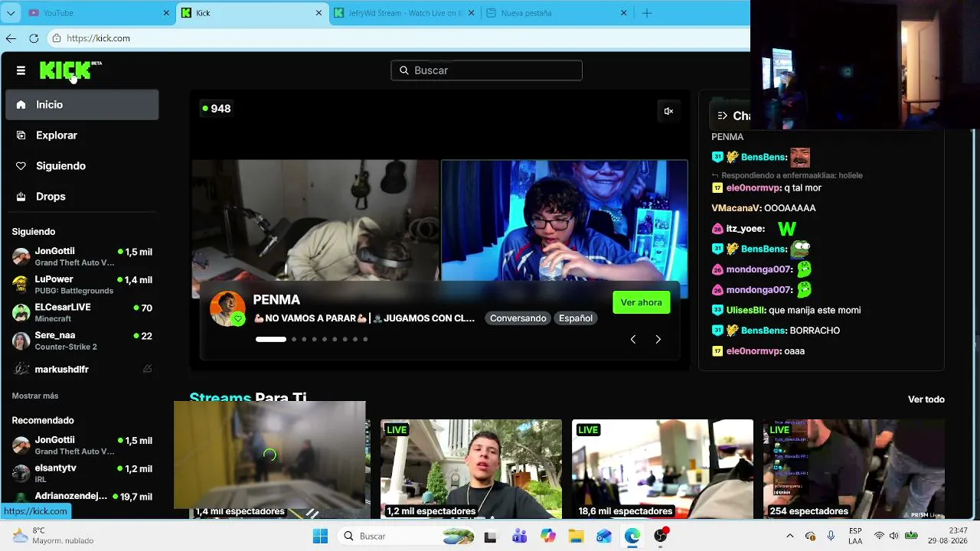The height and width of the screenshot is (551, 980).
Task: Advance to next featured stream
Action: coord(658,339)
